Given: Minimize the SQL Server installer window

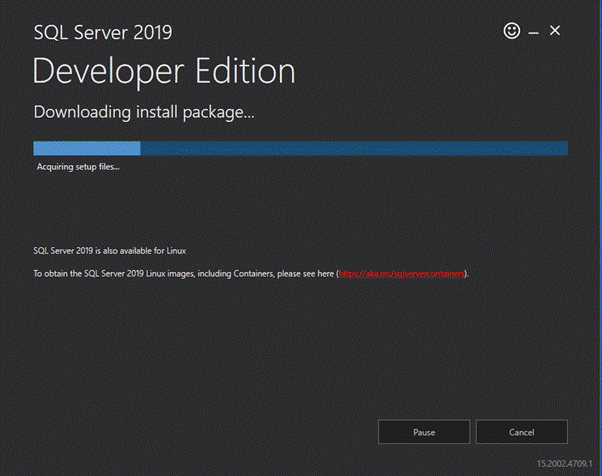Looking at the screenshot, I should (533, 33).
